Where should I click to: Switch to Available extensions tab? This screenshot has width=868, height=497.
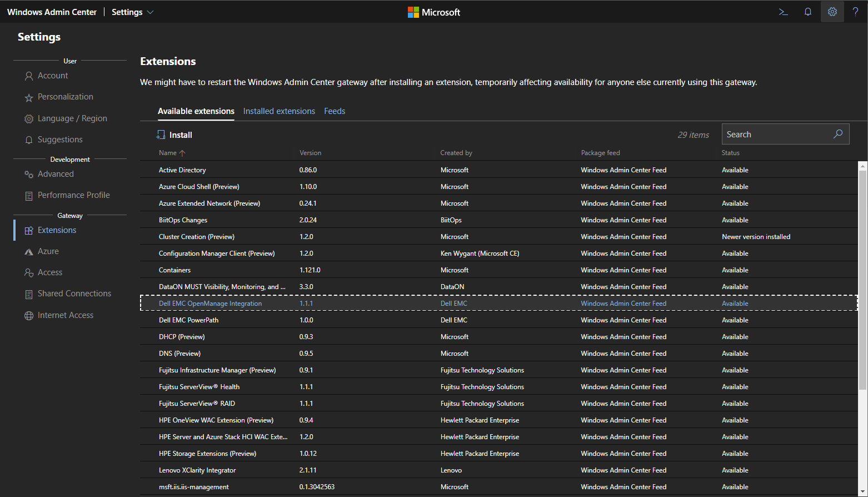[196, 111]
